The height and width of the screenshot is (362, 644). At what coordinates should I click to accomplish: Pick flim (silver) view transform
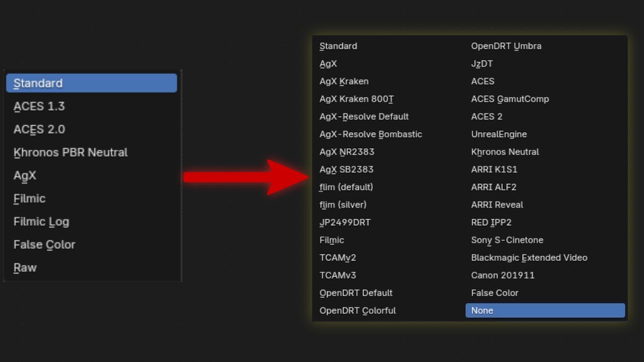click(x=343, y=205)
